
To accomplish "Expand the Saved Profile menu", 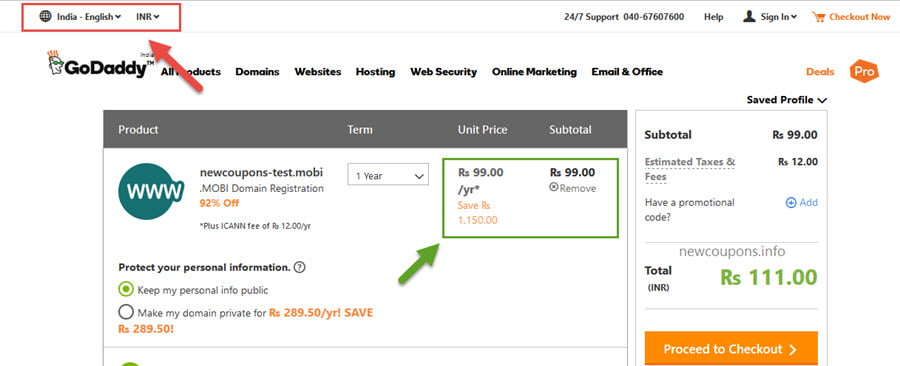I will 786,100.
